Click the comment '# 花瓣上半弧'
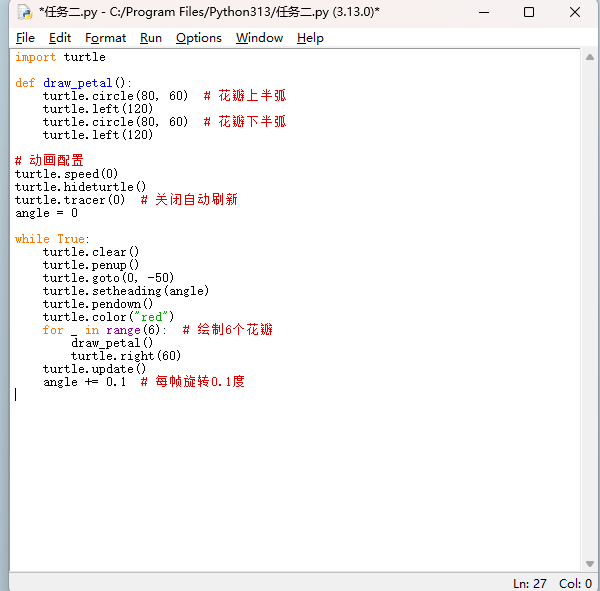 245,96
